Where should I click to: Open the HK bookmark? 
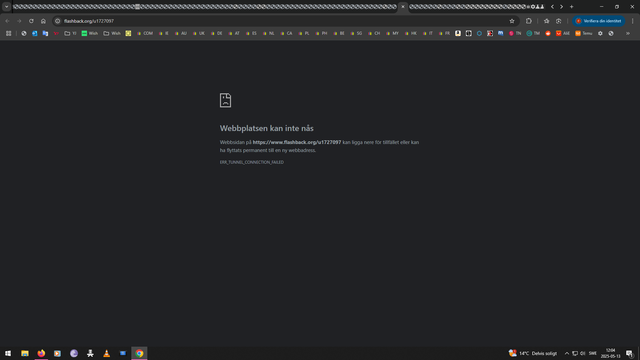coord(411,33)
